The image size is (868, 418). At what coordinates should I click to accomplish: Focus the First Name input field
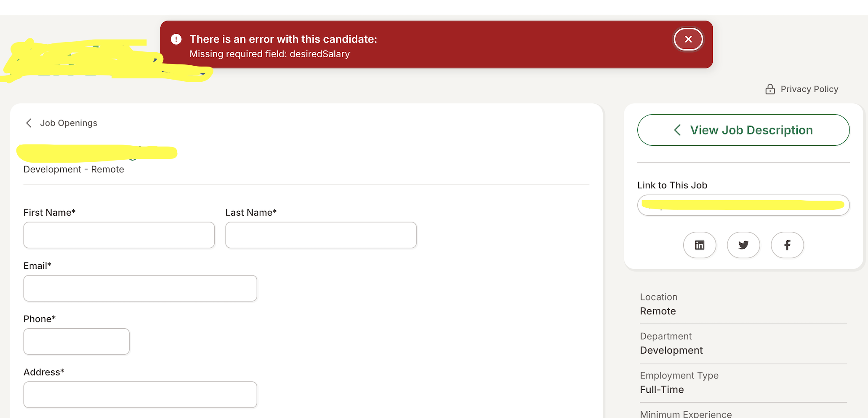119,235
